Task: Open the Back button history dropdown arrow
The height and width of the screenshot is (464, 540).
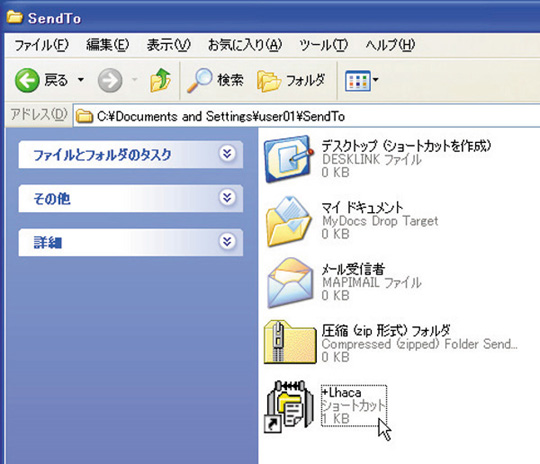Action: (x=81, y=80)
